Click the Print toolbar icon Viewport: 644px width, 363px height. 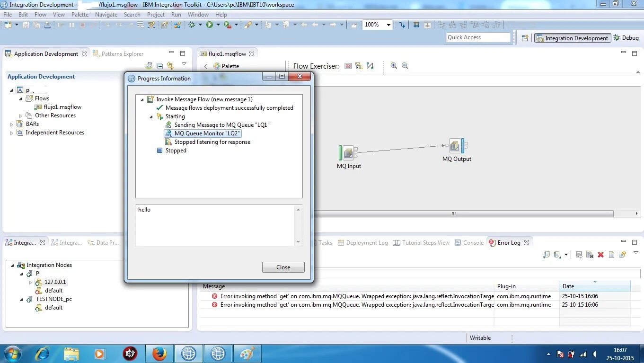click(x=47, y=25)
